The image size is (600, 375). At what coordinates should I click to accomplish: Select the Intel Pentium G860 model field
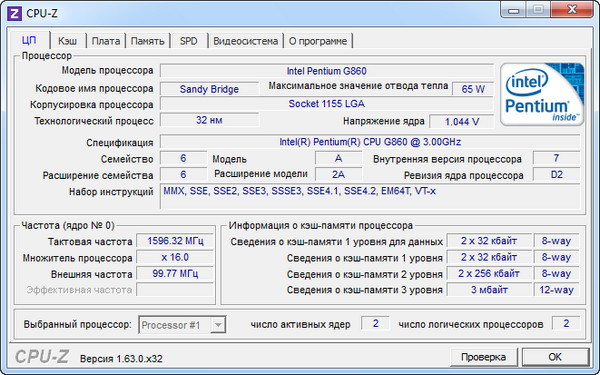coord(327,71)
